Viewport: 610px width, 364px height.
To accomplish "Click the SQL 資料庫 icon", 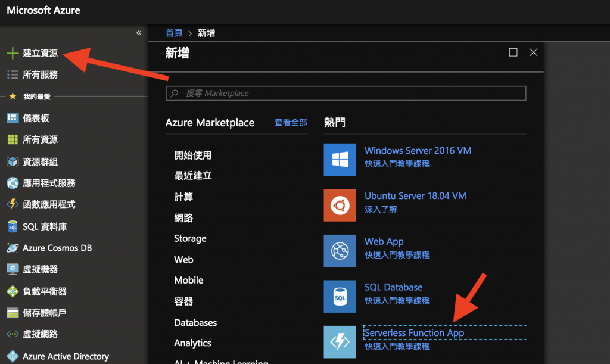I will tap(13, 226).
